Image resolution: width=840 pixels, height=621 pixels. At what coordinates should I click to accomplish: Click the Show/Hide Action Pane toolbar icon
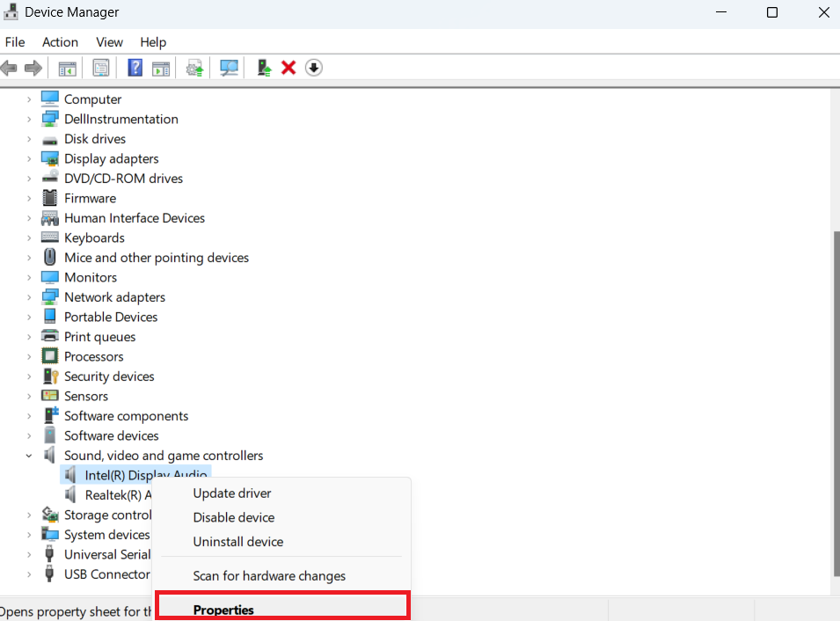pos(161,69)
